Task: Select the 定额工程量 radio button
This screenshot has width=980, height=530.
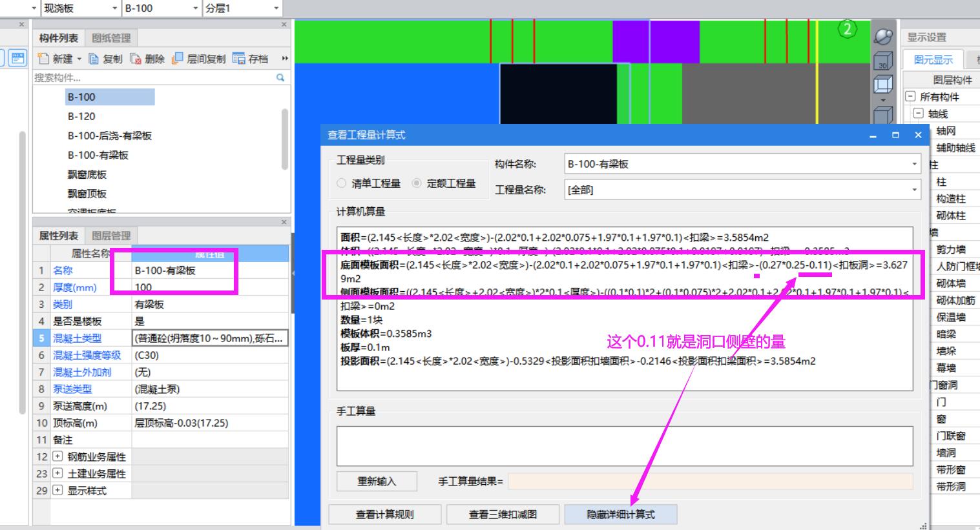Action: pos(417,183)
